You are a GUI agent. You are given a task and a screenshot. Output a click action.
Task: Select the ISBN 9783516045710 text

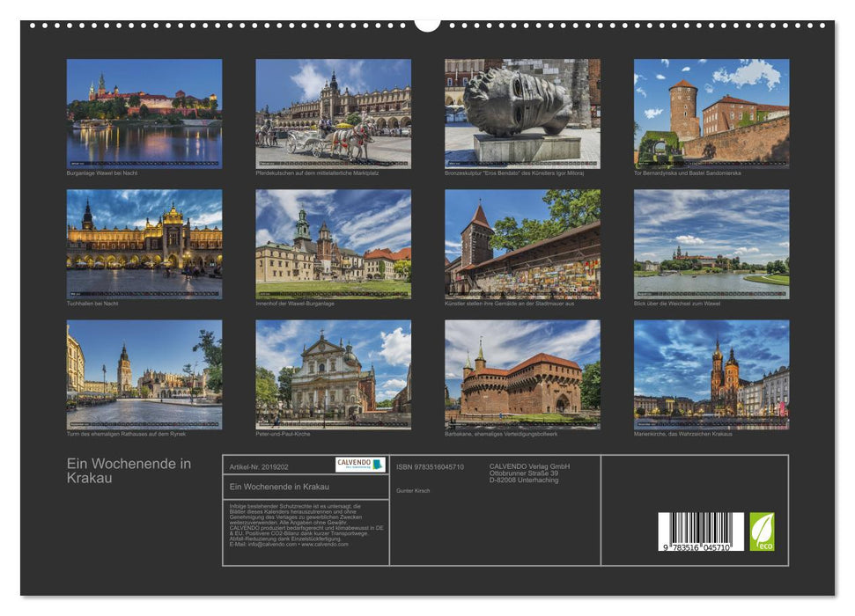(431, 466)
